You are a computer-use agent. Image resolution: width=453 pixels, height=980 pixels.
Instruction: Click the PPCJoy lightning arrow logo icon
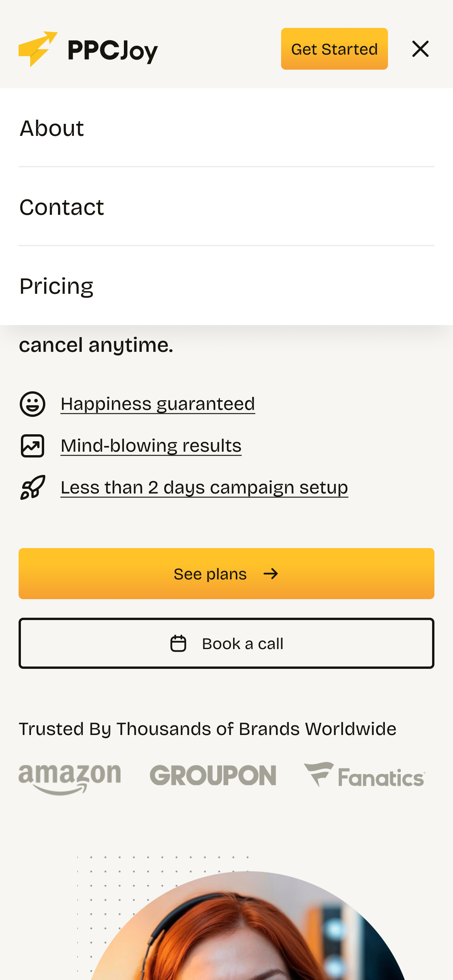pyautogui.click(x=38, y=49)
